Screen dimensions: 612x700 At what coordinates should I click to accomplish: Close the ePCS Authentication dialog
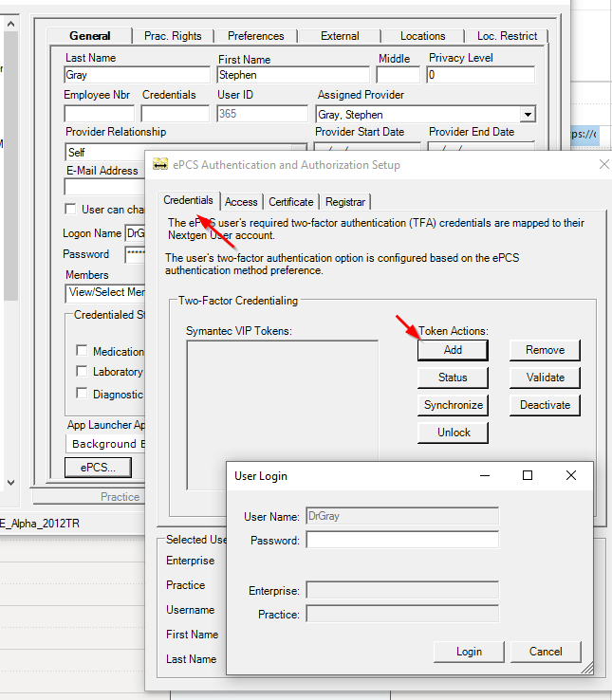pyautogui.click(x=604, y=164)
